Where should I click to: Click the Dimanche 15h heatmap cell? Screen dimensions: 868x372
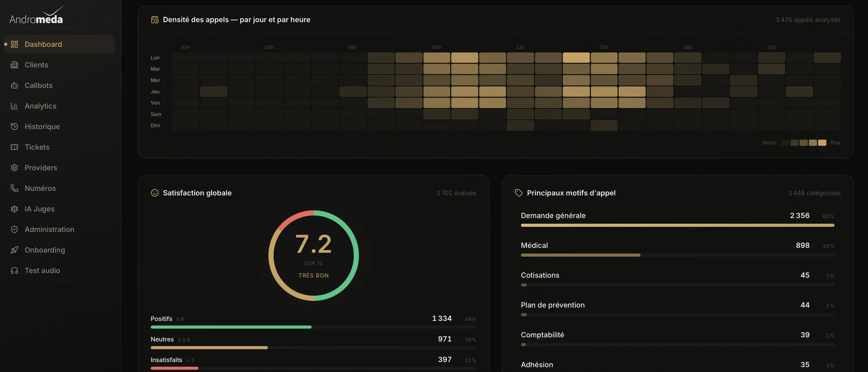(604, 125)
